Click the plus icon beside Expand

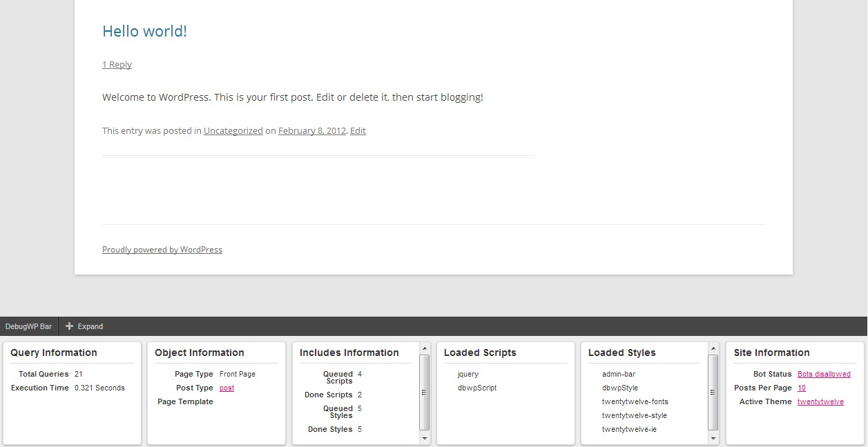(x=69, y=326)
